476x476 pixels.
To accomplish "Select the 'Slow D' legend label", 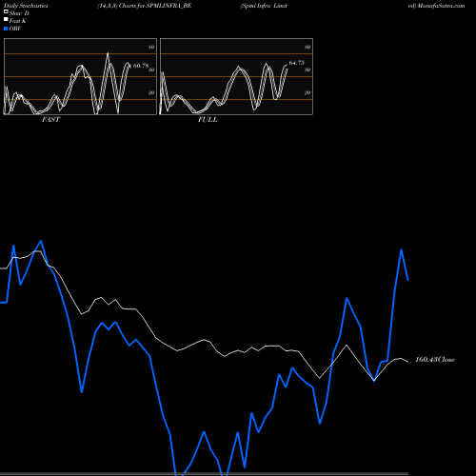I will [19, 13].
